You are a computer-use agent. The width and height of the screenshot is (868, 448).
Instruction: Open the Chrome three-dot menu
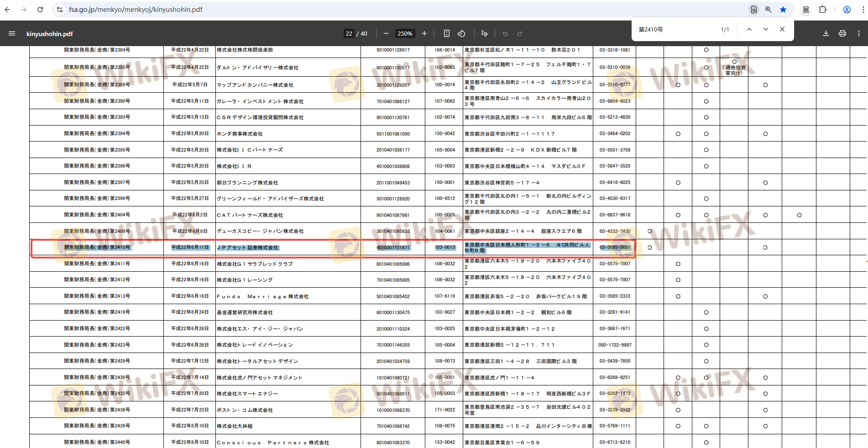[863, 10]
